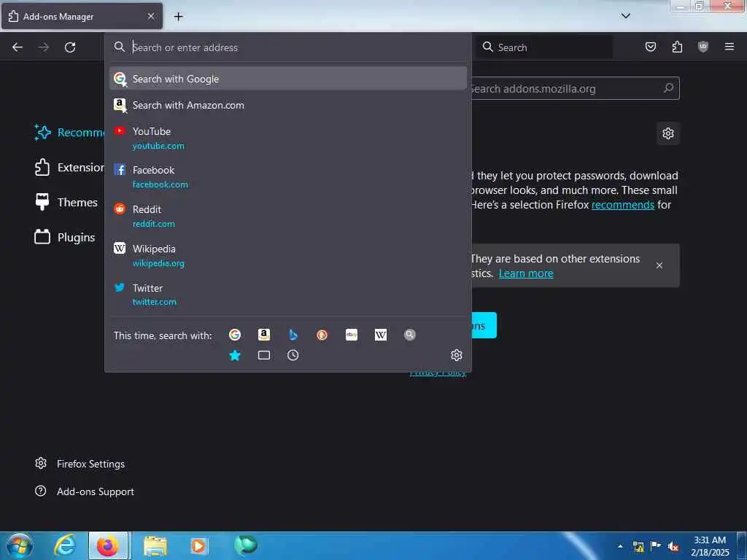747x560 pixels.
Task: Open Save to Pocket icon
Action: point(650,47)
